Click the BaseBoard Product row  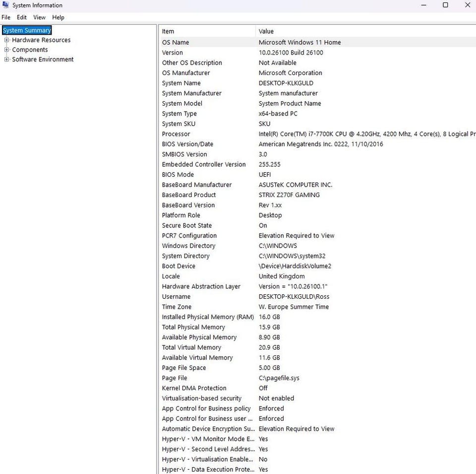click(x=189, y=195)
